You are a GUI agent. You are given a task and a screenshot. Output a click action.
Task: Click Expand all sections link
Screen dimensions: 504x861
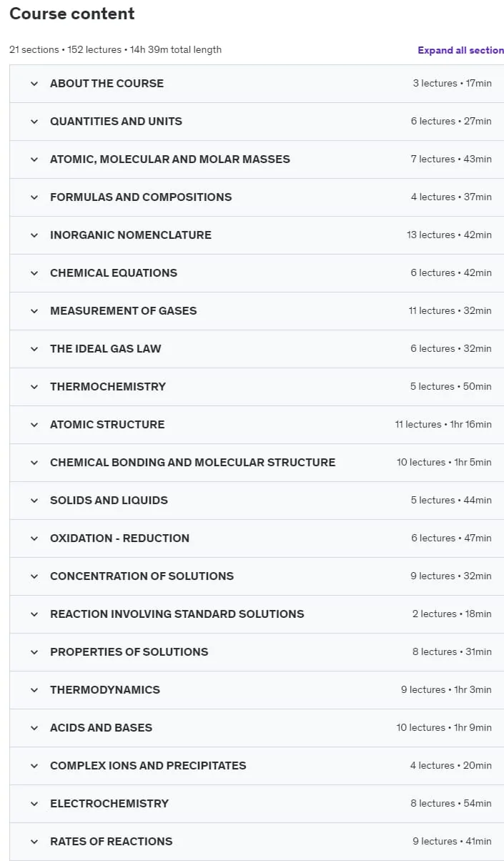click(461, 50)
